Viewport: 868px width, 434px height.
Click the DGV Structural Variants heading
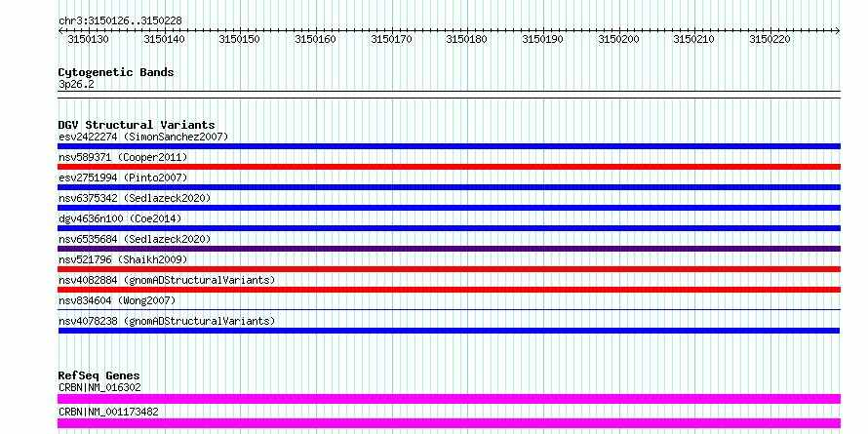tap(137, 125)
